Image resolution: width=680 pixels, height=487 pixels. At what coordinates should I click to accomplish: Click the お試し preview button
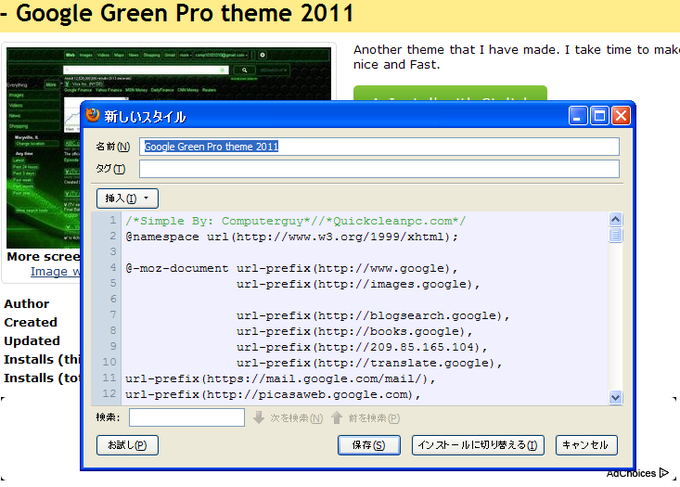(x=127, y=445)
